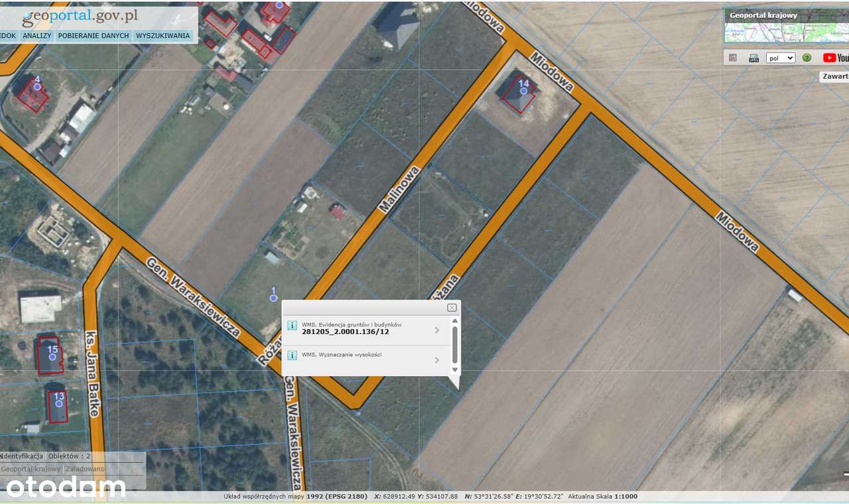Select address point marker 1

(x=273, y=298)
